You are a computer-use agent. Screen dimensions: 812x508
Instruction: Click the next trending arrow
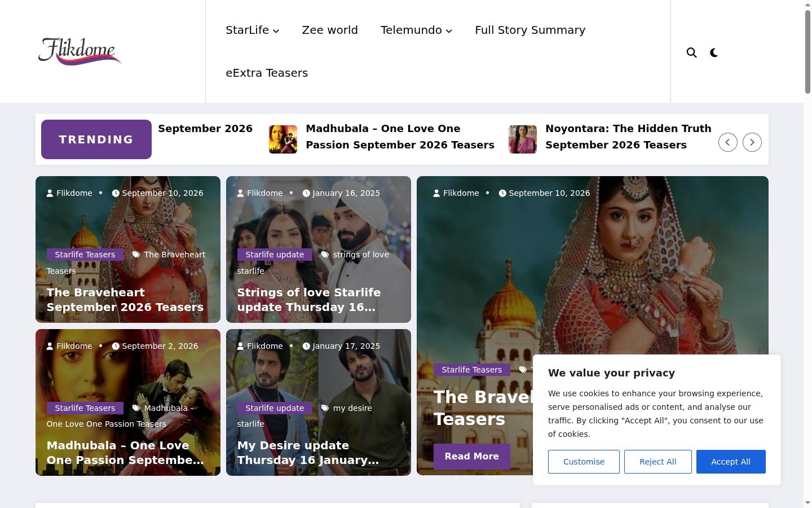(752, 142)
